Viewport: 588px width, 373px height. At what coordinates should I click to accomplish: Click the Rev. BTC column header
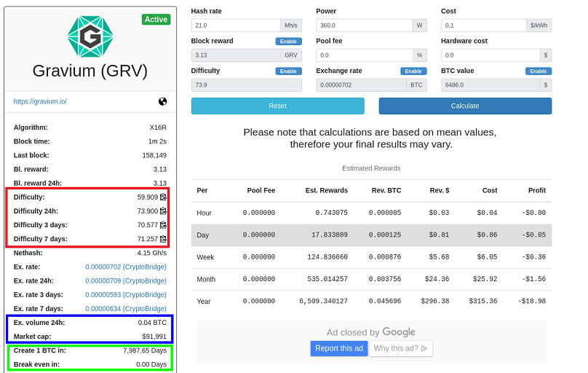(x=386, y=190)
